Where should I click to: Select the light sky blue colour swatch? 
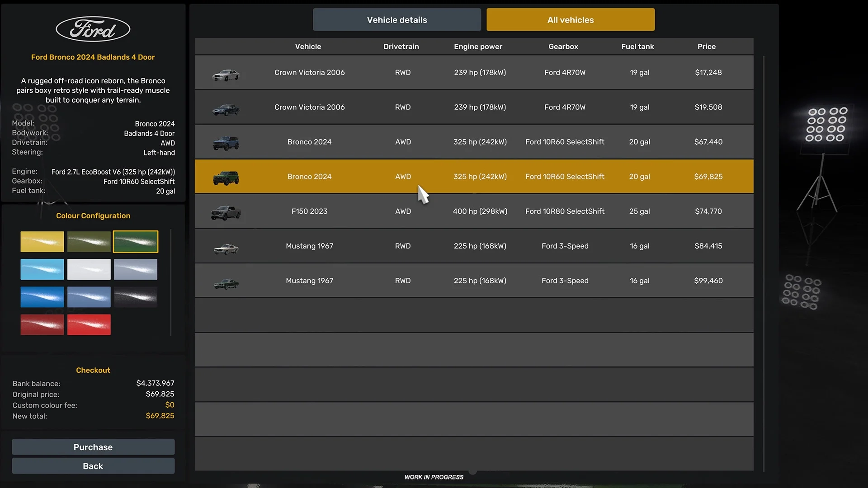point(42,269)
